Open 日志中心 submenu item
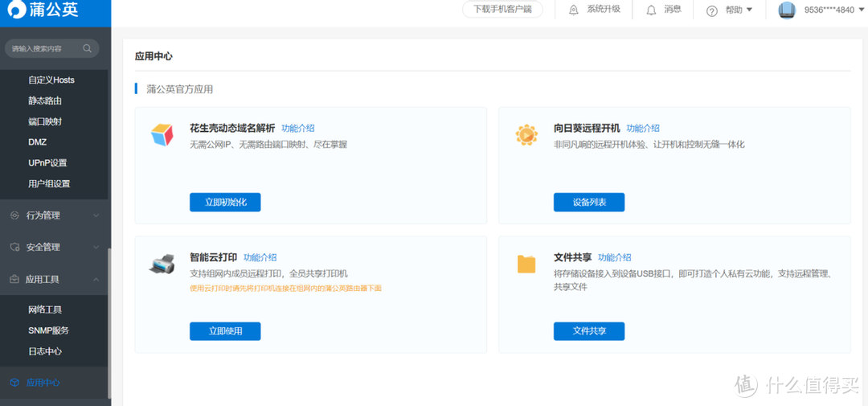Viewport: 868px width, 406px height. click(x=45, y=351)
